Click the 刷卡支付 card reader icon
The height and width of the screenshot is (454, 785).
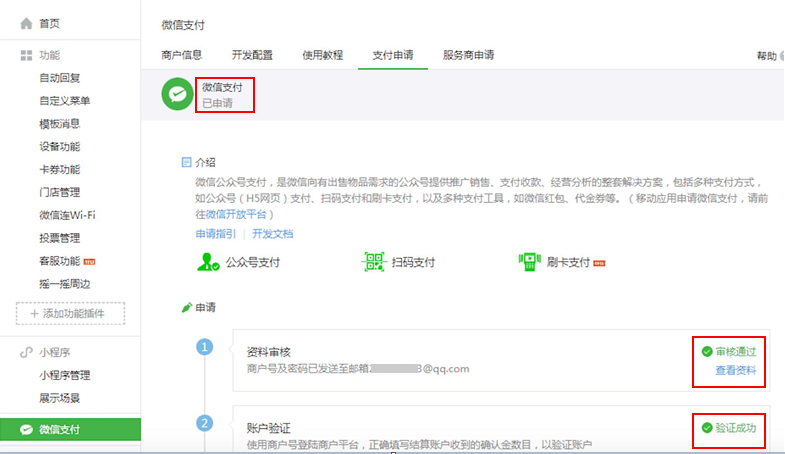pyautogui.click(x=529, y=262)
